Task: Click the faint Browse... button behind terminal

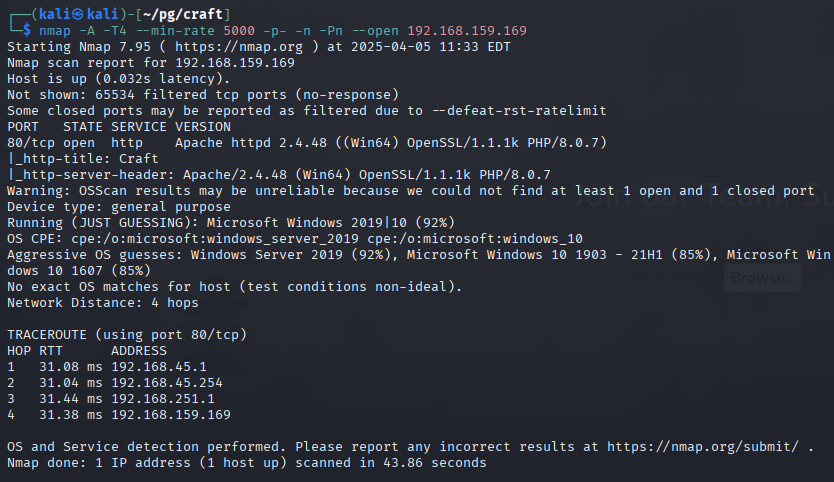Action: point(763,278)
